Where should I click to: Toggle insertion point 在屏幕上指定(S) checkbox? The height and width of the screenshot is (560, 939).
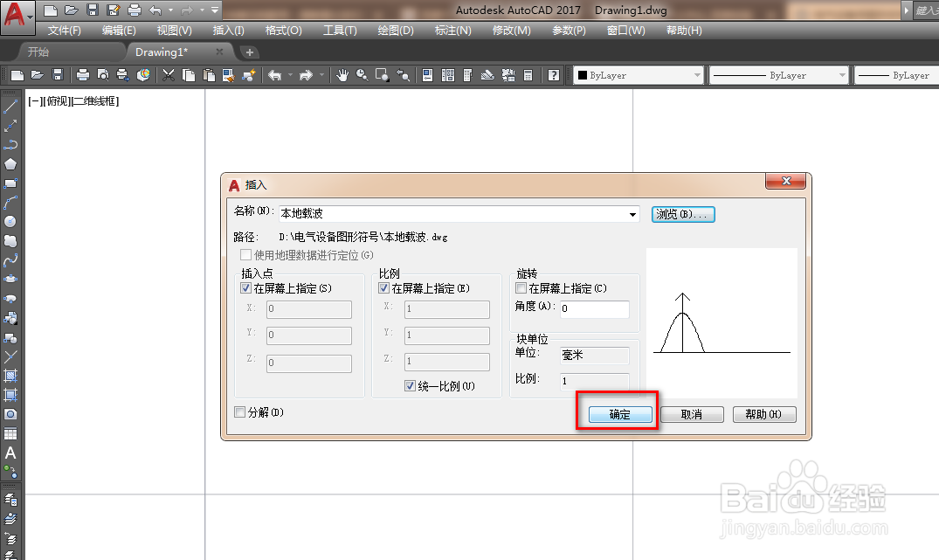point(245,288)
